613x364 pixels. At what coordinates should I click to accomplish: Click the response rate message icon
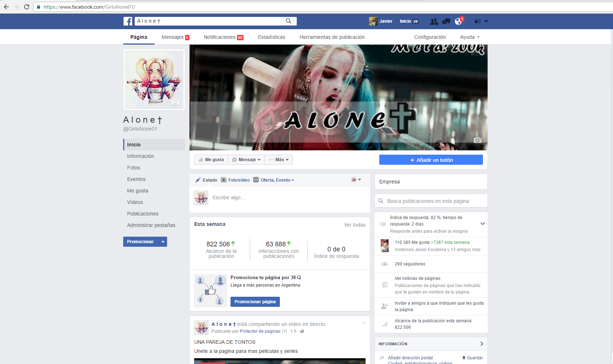tap(382, 224)
